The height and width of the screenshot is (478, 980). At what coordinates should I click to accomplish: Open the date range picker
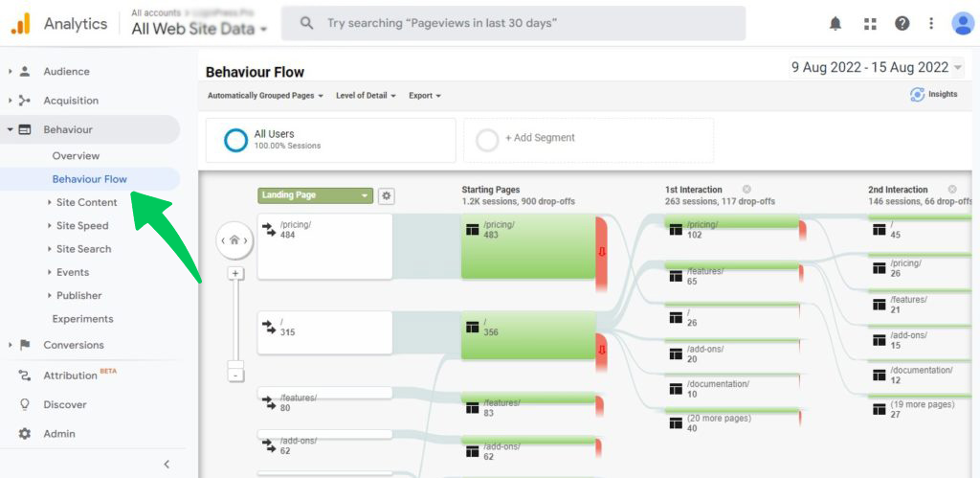pyautogui.click(x=876, y=67)
